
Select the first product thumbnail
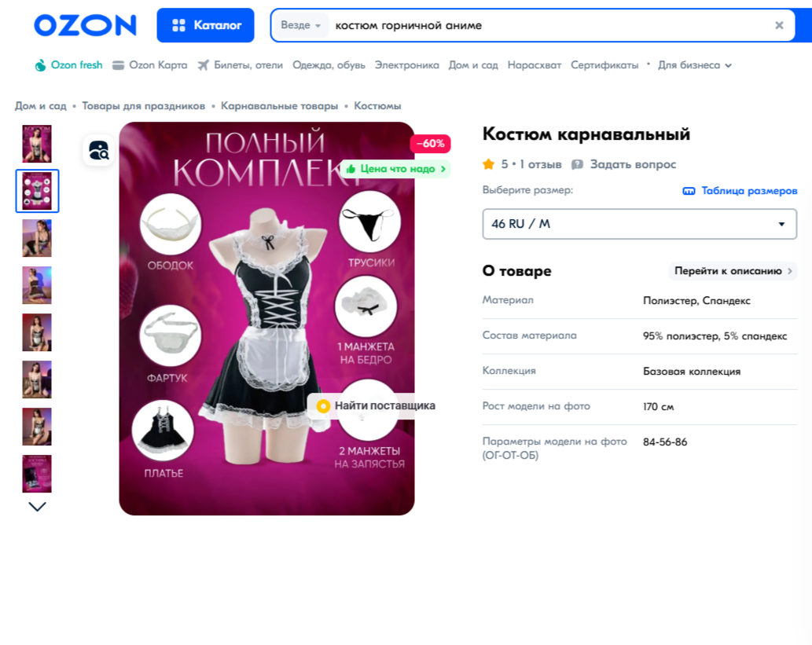37,144
